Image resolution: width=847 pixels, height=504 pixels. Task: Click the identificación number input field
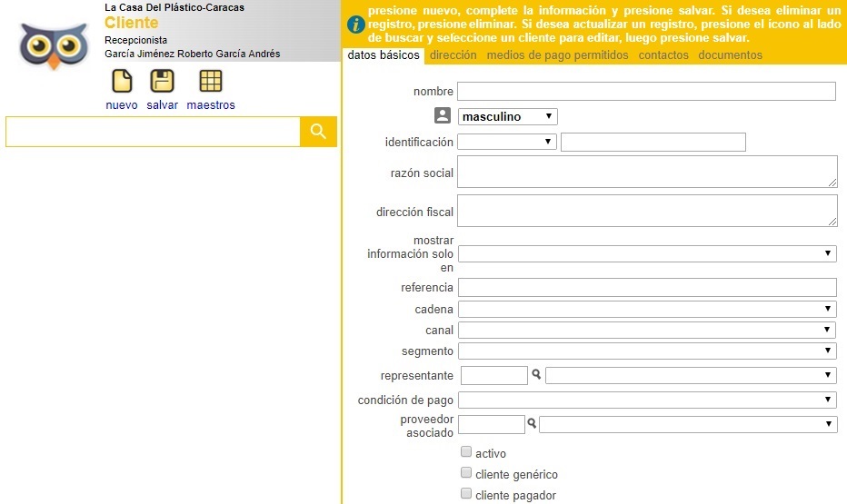pyautogui.click(x=653, y=142)
